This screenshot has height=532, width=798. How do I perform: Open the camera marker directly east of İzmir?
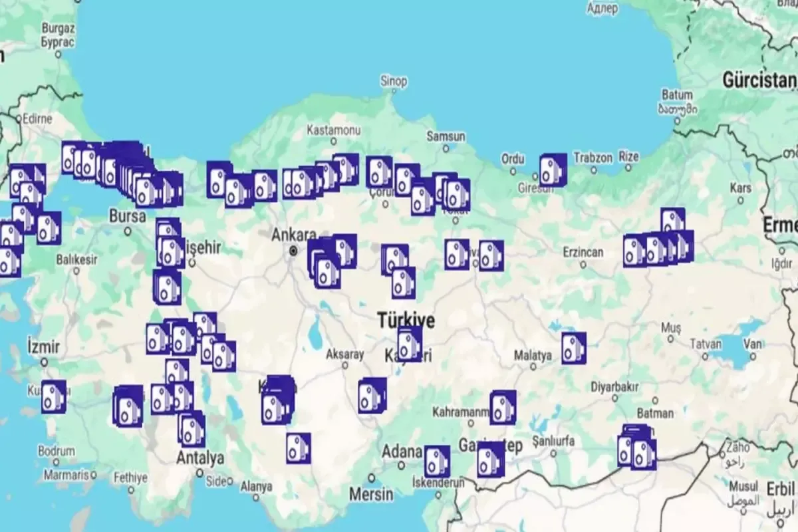158,338
